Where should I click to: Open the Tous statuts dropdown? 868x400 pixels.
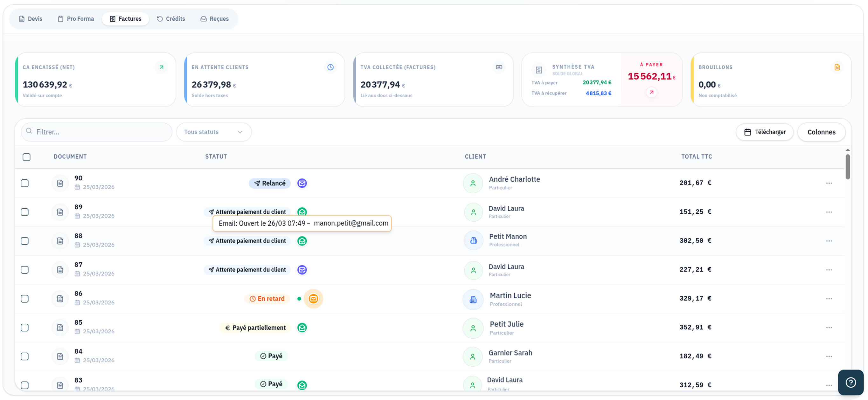214,132
